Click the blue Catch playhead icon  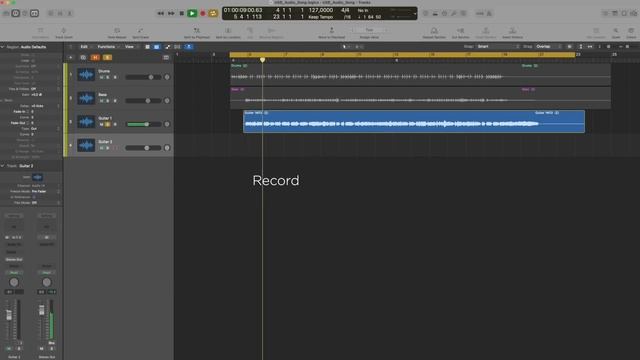coord(189,47)
